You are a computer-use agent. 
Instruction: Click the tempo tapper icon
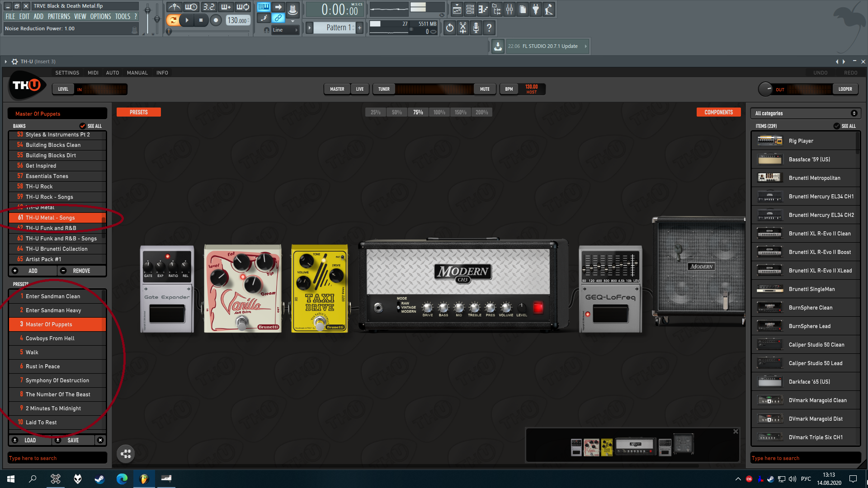point(549,9)
